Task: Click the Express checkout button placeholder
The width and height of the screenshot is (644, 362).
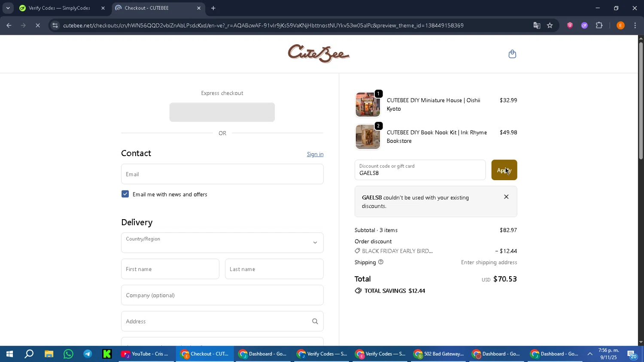Action: point(222,112)
